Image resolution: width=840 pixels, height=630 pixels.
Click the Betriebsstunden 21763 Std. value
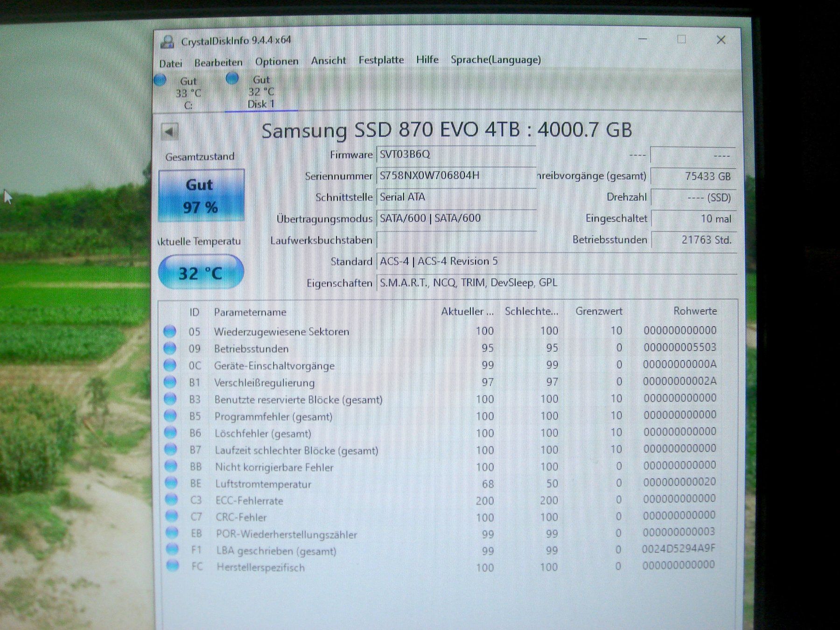[x=693, y=240]
